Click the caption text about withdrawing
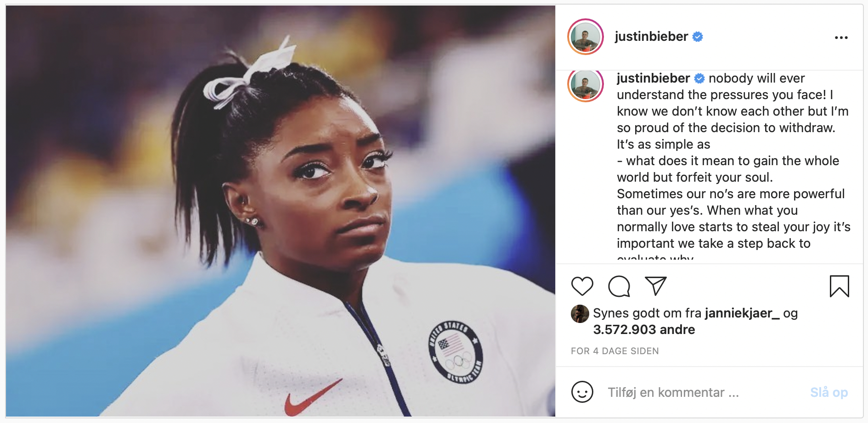The image size is (868, 423). tap(733, 167)
